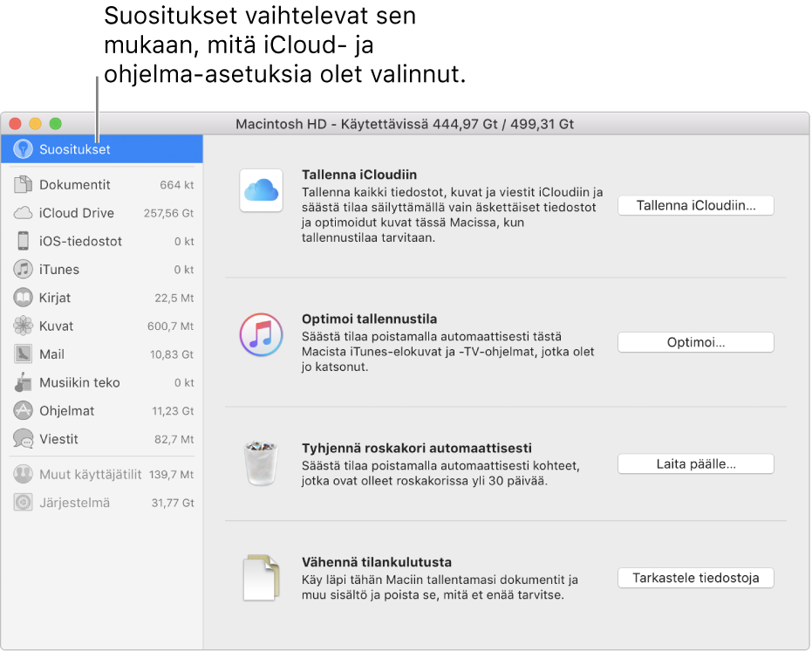812x652 pixels.
Task: Click the Optimoi tallennustila heading
Action: pyautogui.click(x=369, y=319)
